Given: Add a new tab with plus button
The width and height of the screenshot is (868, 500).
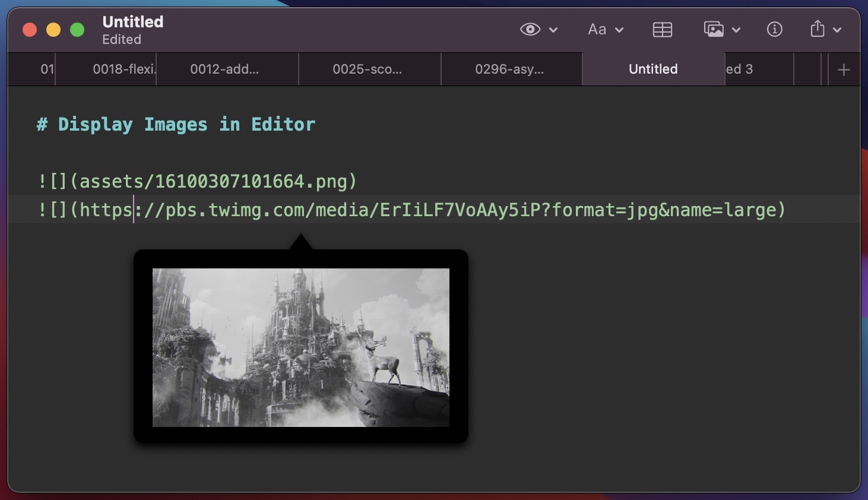Looking at the screenshot, I should tap(843, 70).
